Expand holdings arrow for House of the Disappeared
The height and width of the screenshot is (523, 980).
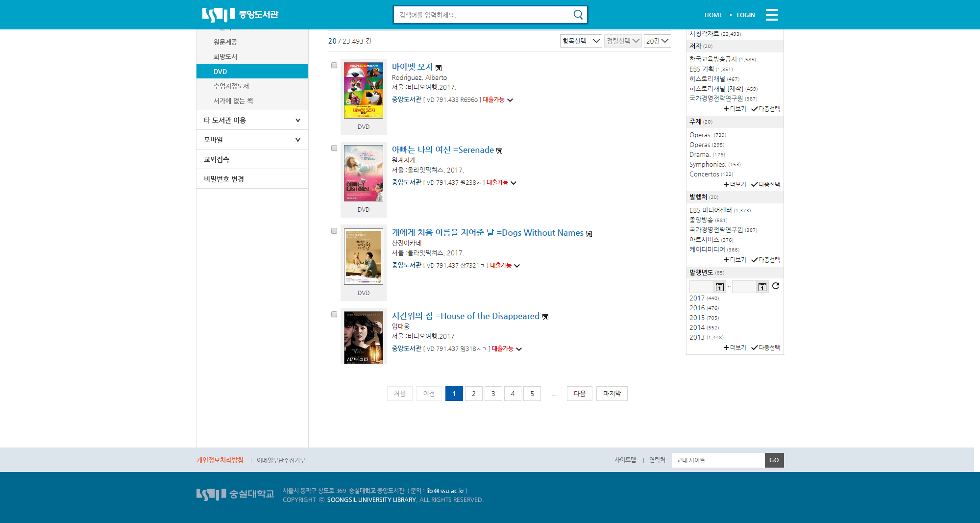tap(519, 349)
